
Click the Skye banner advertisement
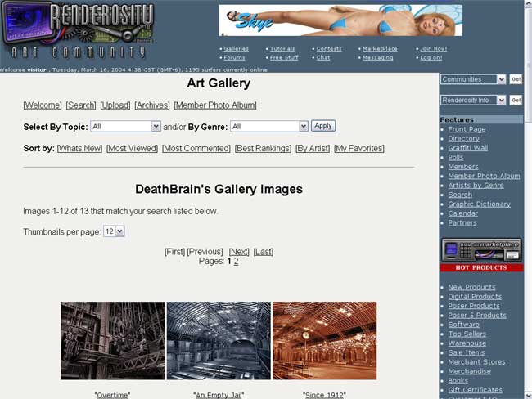click(x=340, y=20)
